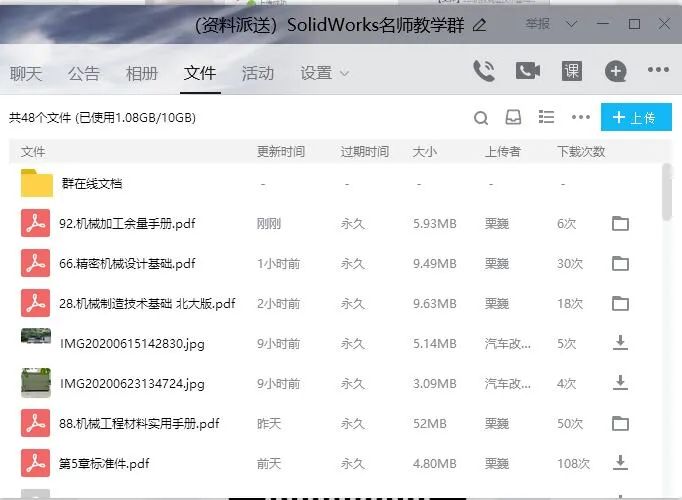Click the 52MB size cell
Image resolution: width=682 pixels, height=500 pixels.
coord(430,423)
